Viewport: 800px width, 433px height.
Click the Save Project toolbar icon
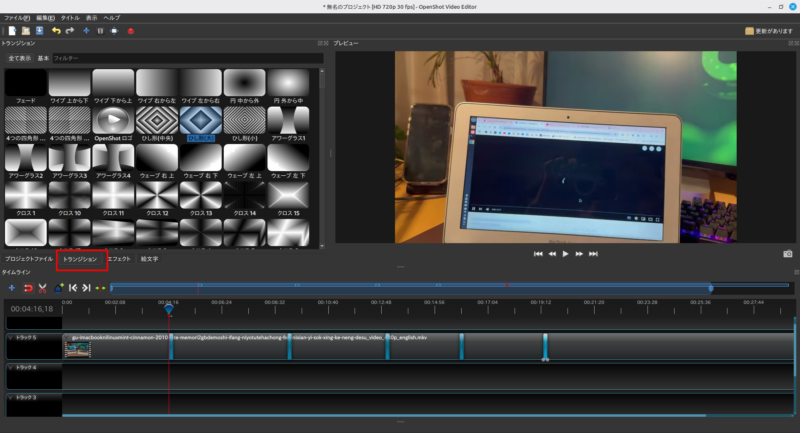[x=39, y=31]
